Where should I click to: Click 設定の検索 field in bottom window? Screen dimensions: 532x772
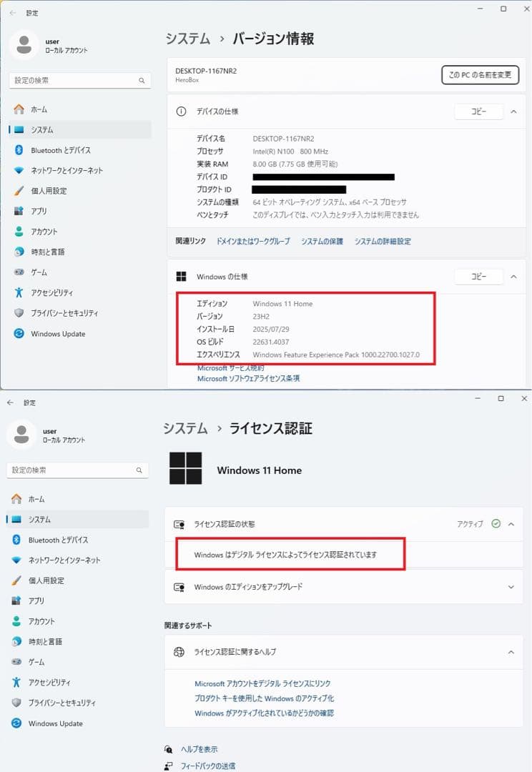pyautogui.click(x=77, y=470)
